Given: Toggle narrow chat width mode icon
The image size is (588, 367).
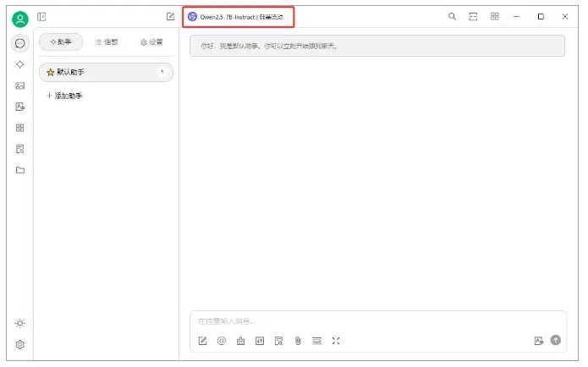Looking at the screenshot, I should (x=473, y=17).
